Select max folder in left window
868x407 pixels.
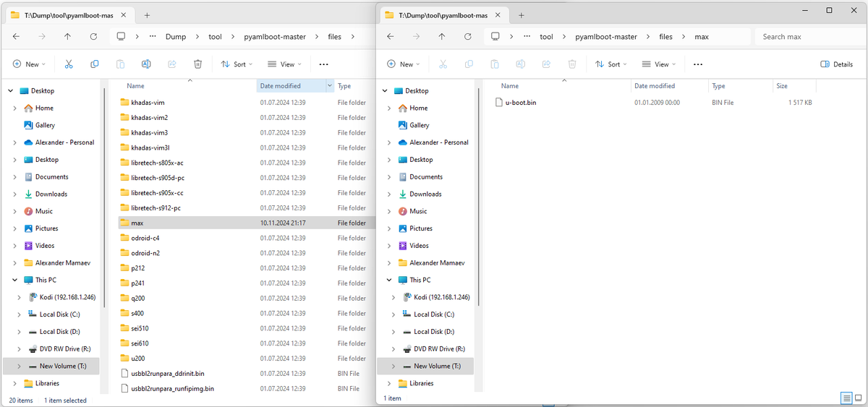coord(246,223)
